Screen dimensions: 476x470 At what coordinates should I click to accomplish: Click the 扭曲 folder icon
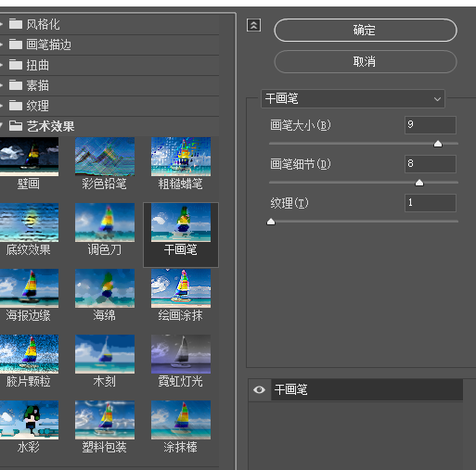(x=16, y=65)
